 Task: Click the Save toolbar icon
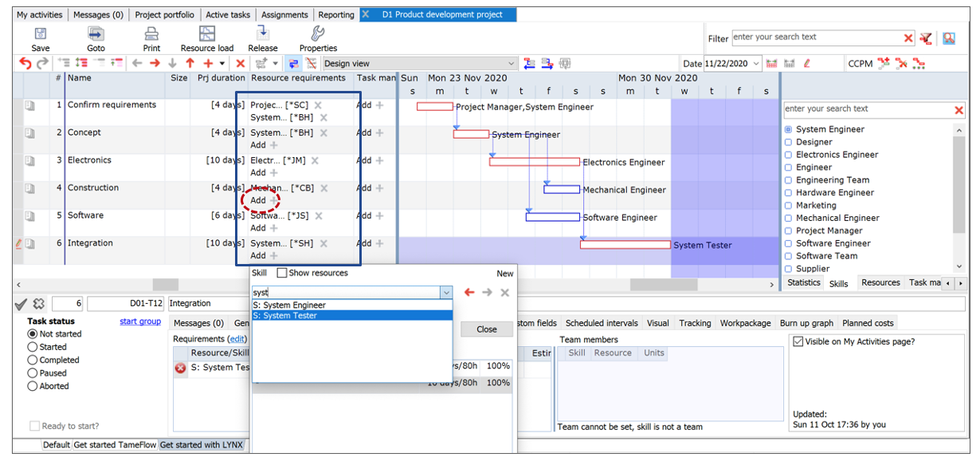point(40,33)
